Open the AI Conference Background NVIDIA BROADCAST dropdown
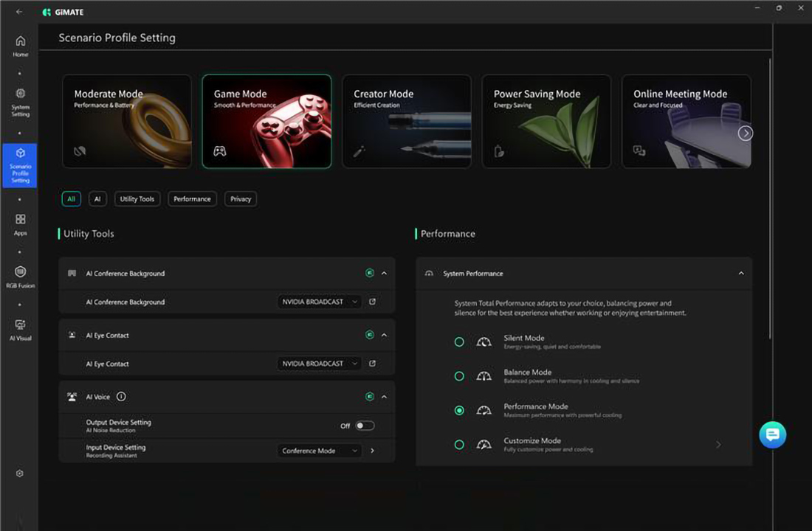 [319, 302]
